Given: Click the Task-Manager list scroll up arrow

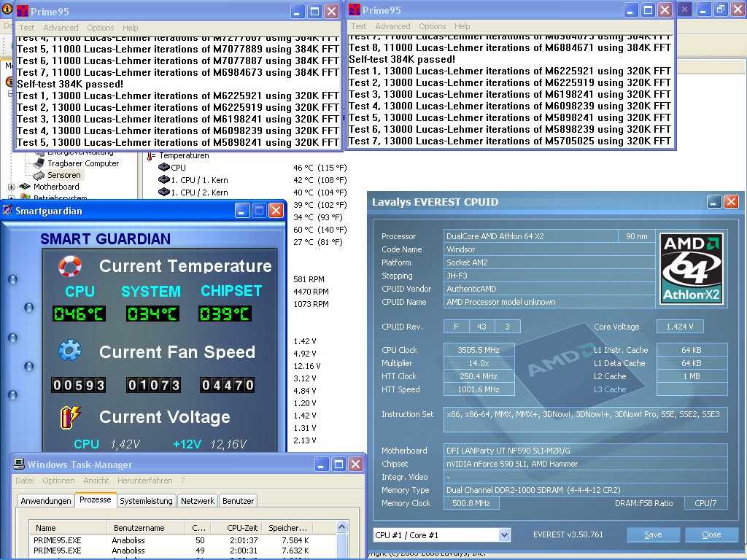Looking at the screenshot, I should [341, 526].
